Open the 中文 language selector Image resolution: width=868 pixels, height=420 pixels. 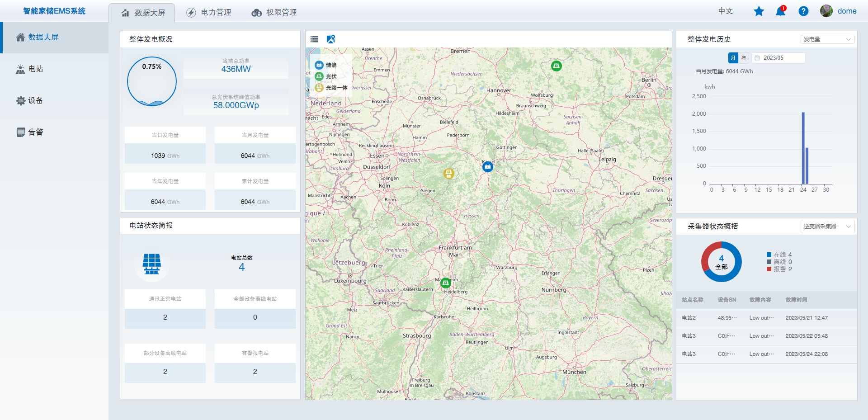[x=725, y=11]
